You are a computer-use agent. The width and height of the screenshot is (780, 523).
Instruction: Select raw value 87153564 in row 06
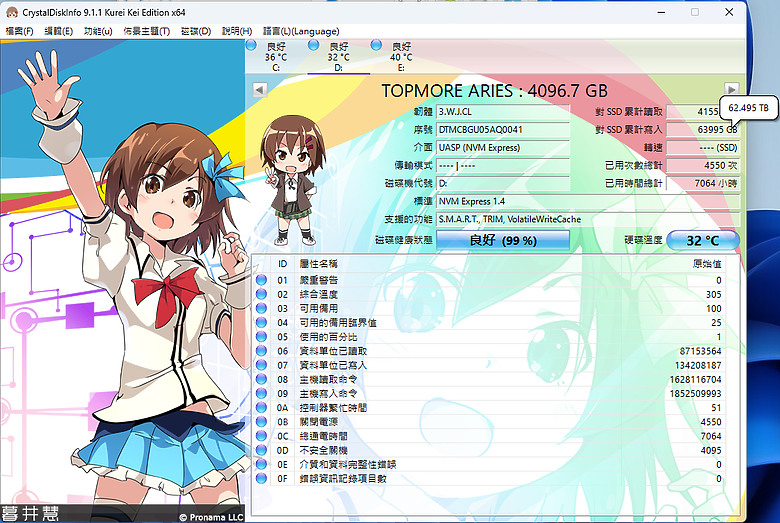click(701, 351)
